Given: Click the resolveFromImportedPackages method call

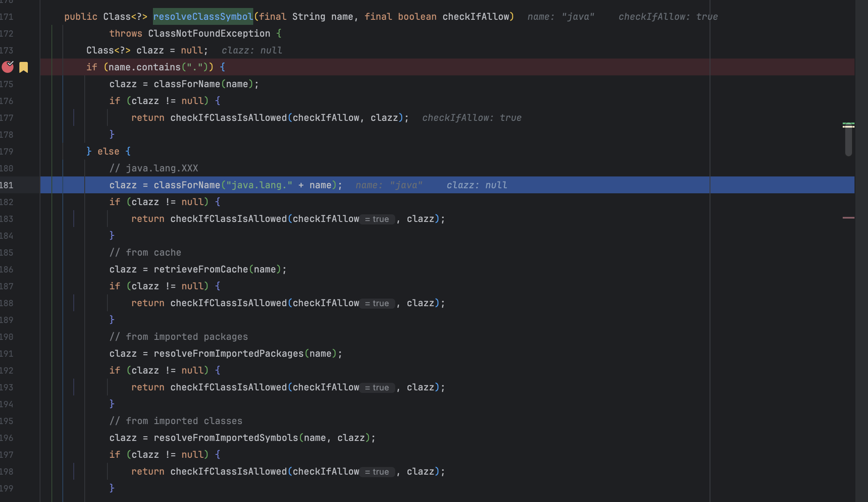Looking at the screenshot, I should point(229,353).
